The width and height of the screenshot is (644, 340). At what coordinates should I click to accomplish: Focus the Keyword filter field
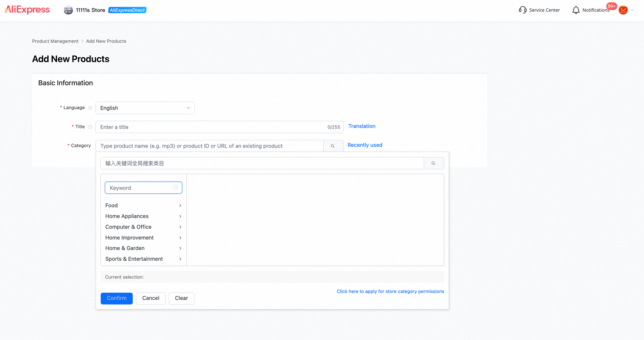[144, 188]
